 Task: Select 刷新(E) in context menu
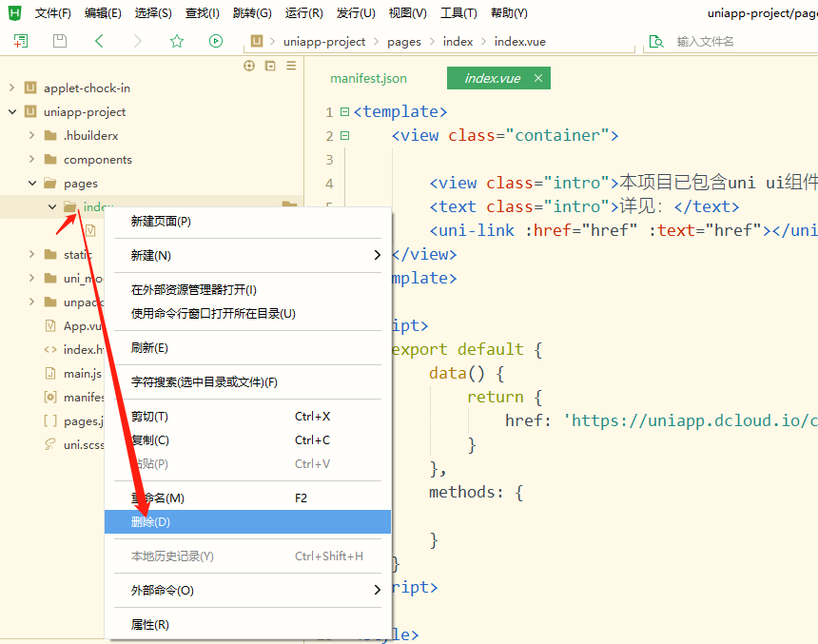pyautogui.click(x=247, y=347)
